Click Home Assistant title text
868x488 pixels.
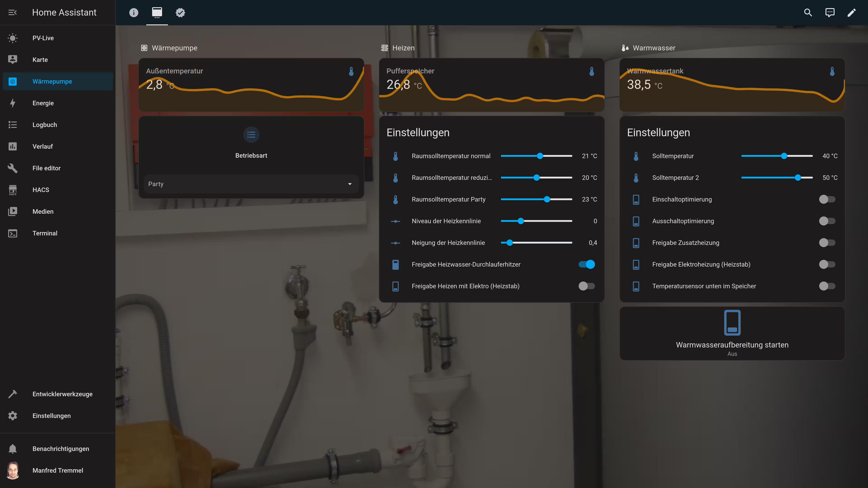click(64, 12)
